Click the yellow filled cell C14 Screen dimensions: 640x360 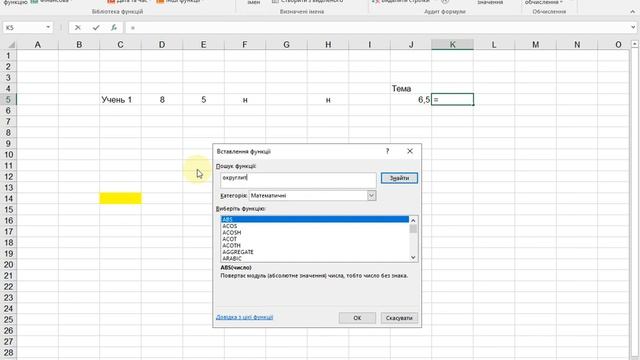point(120,198)
